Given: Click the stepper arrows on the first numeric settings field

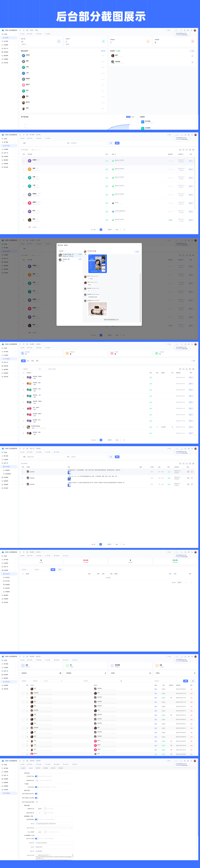Looking at the screenshot, I should (x=45, y=809).
